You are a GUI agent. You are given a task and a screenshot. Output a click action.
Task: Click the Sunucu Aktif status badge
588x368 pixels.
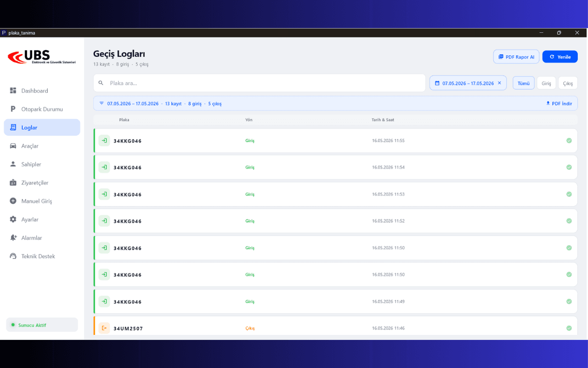pyautogui.click(x=42, y=325)
